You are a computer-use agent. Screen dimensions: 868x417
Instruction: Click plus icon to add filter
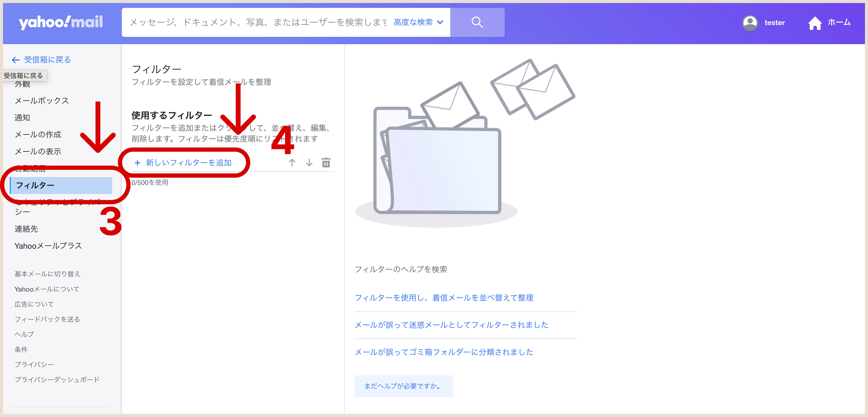pyautogui.click(x=137, y=163)
